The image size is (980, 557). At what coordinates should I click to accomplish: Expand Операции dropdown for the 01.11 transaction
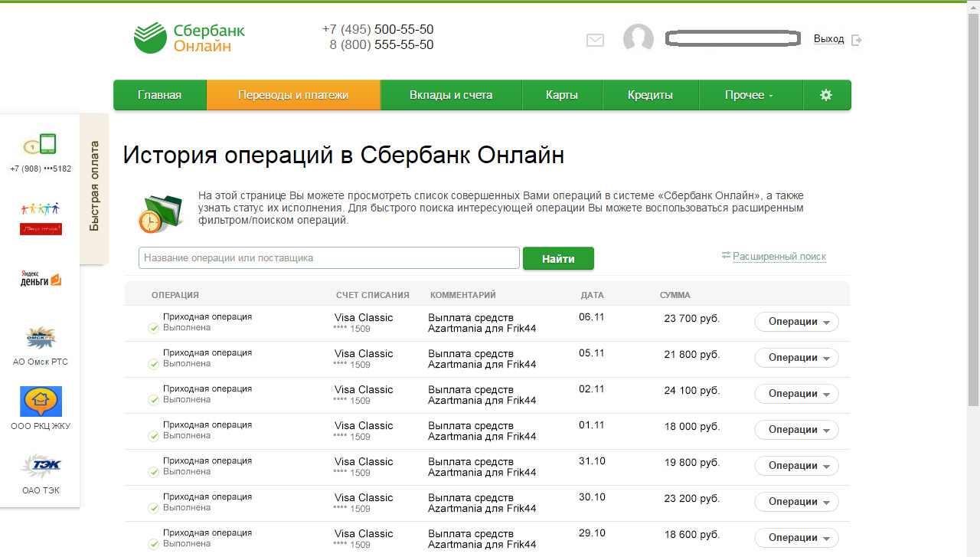[796, 430]
